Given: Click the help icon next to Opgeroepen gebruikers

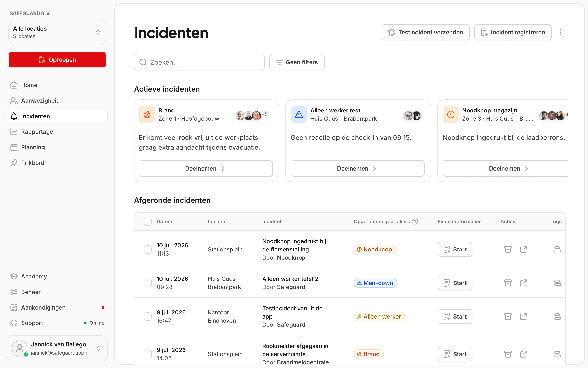Looking at the screenshot, I should pos(415,221).
